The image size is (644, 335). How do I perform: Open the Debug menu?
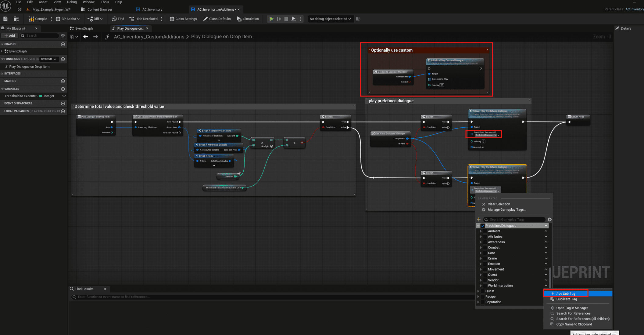click(x=72, y=2)
